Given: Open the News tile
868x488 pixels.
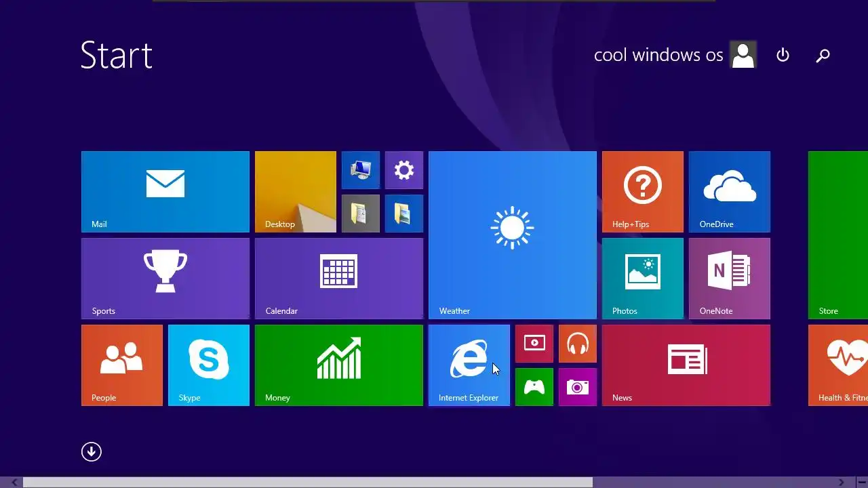Looking at the screenshot, I should pyautogui.click(x=686, y=365).
